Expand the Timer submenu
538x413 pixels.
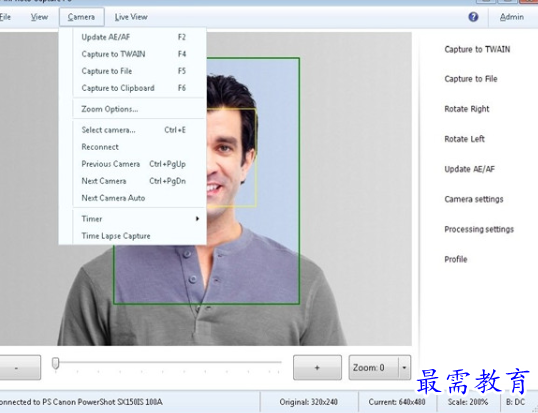[133, 219]
